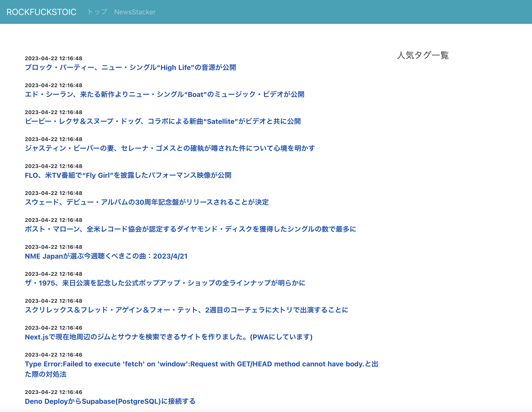Viewport: 532px width, 412px height.
Task: Open the NewsStacker nav item
Action: point(135,12)
